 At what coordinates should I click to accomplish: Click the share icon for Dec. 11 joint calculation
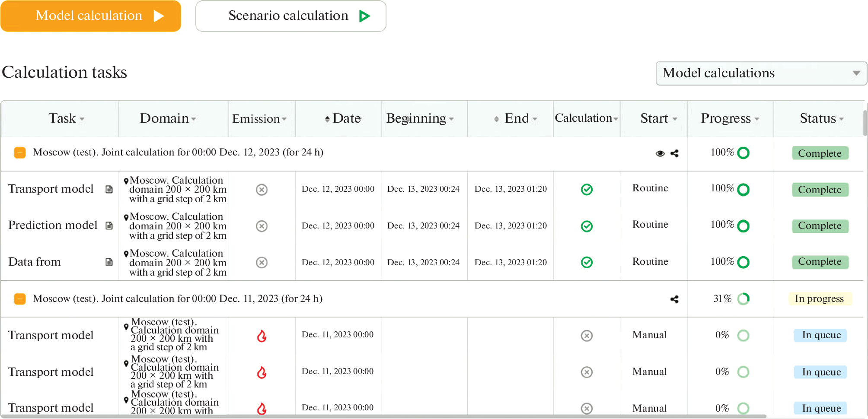tap(674, 299)
